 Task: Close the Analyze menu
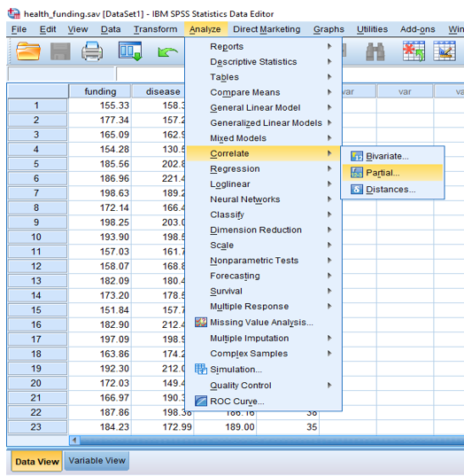205,29
